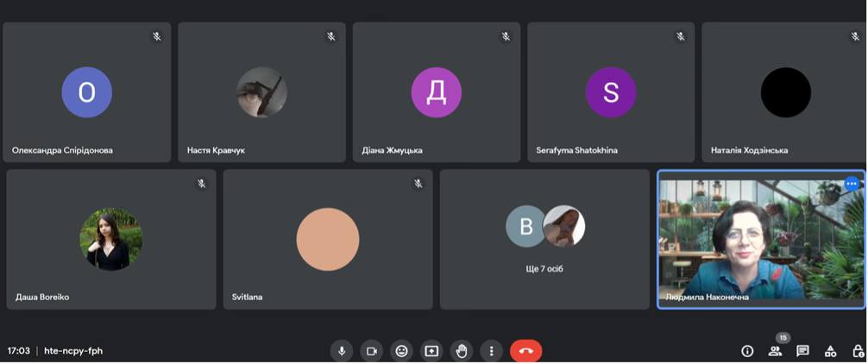Select the black avatar of Наталія Ходзінська

785,92
